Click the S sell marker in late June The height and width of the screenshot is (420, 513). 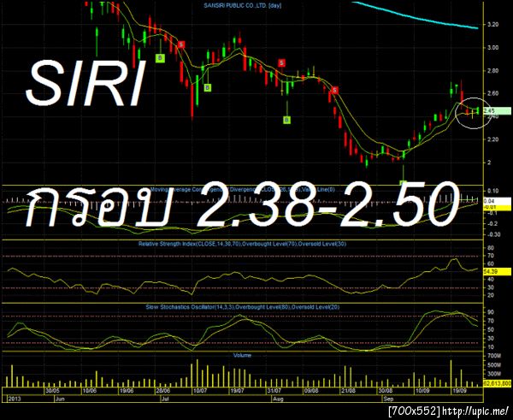pos(181,44)
